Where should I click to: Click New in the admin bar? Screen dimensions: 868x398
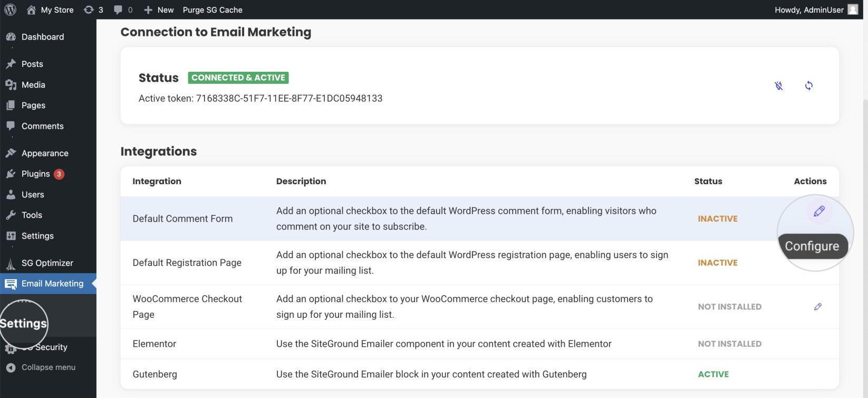pos(159,10)
